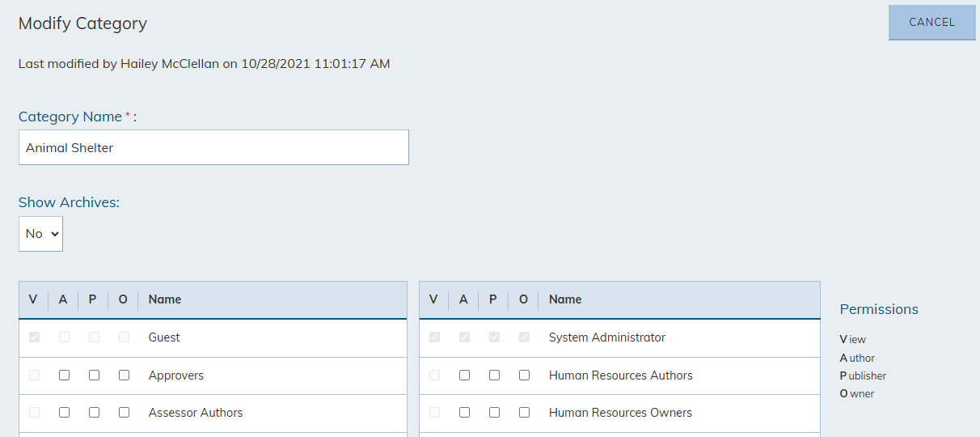Toggle Owner checkbox for Assessor Authors
Viewport: 980px width, 437px height.
(124, 413)
